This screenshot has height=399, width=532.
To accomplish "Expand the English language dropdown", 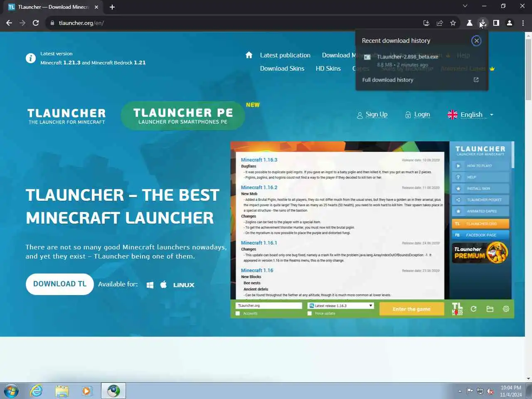I will 470,115.
